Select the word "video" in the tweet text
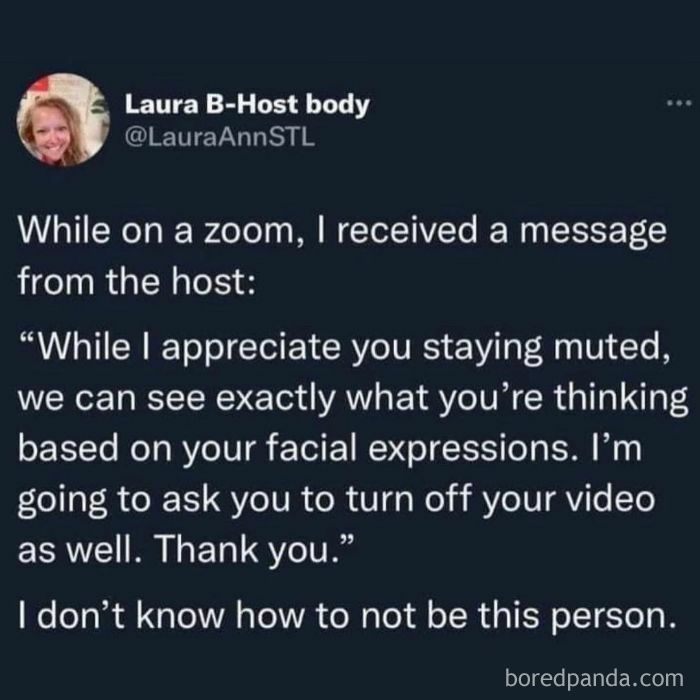Image resolution: width=700 pixels, height=700 pixels. tap(611, 499)
